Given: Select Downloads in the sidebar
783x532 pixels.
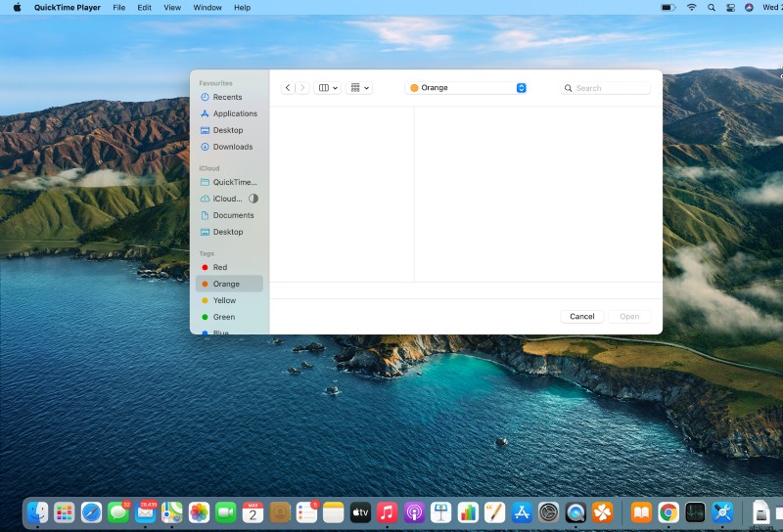Looking at the screenshot, I should (x=229, y=147).
